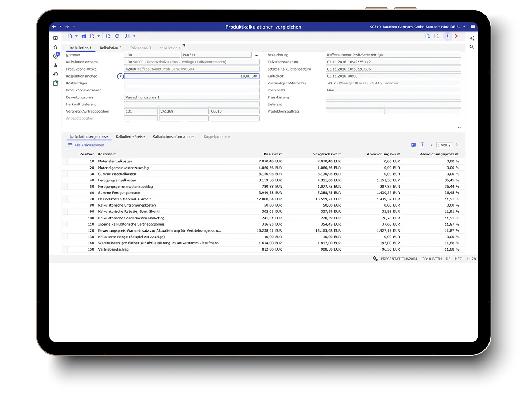Viewport: 532px width, 395px height.
Task: Open the hamburger menu in title bar
Action: pos(473,27)
